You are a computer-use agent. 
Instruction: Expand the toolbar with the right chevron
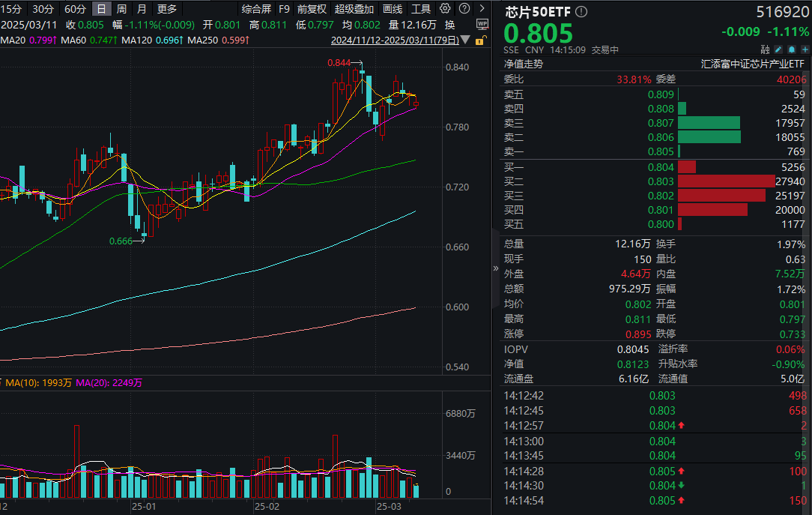[482, 8]
